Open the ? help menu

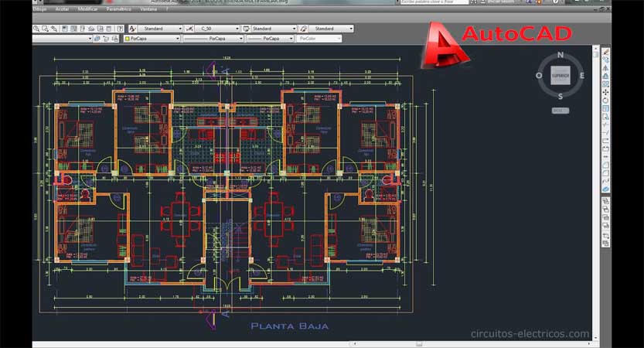coord(167,9)
